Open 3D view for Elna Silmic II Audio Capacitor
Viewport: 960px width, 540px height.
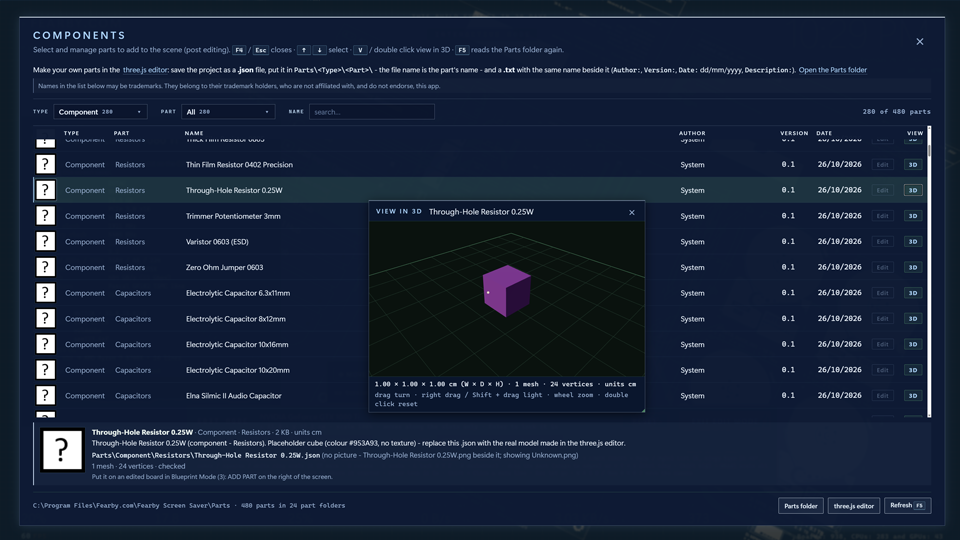tap(913, 396)
